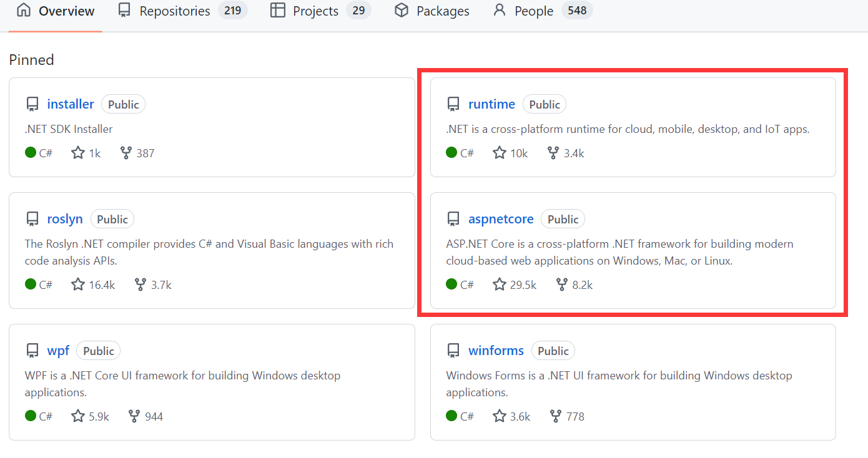
Task: Click the green C# language dot on runtime
Action: tap(451, 152)
